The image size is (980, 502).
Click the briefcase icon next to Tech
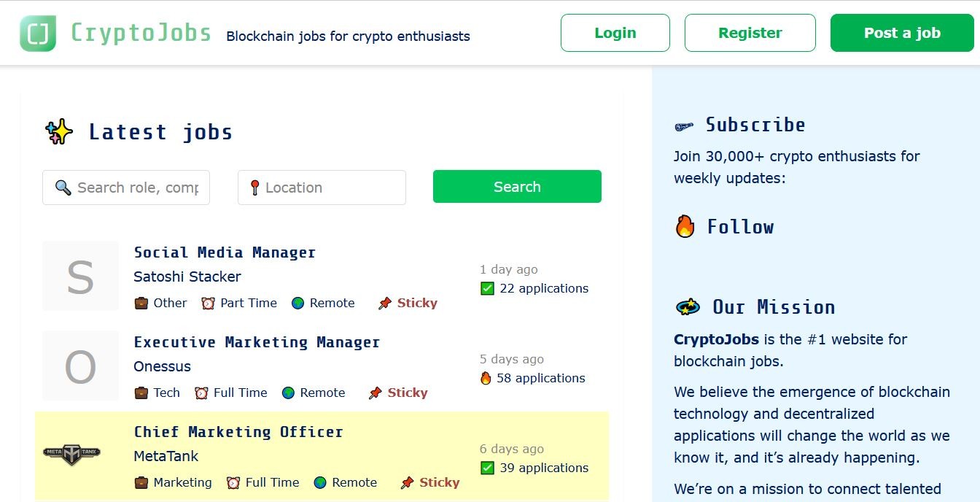click(141, 393)
